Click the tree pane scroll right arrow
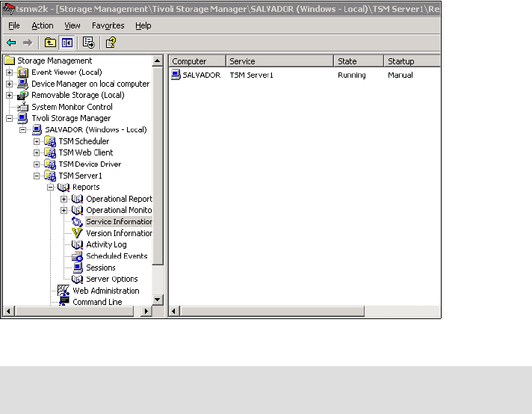 (146, 311)
